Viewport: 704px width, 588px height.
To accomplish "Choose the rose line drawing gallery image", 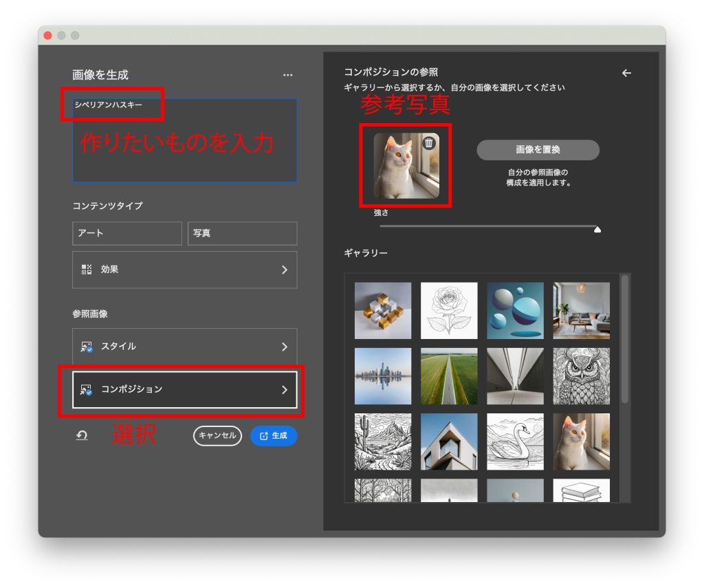I will tap(449, 310).
